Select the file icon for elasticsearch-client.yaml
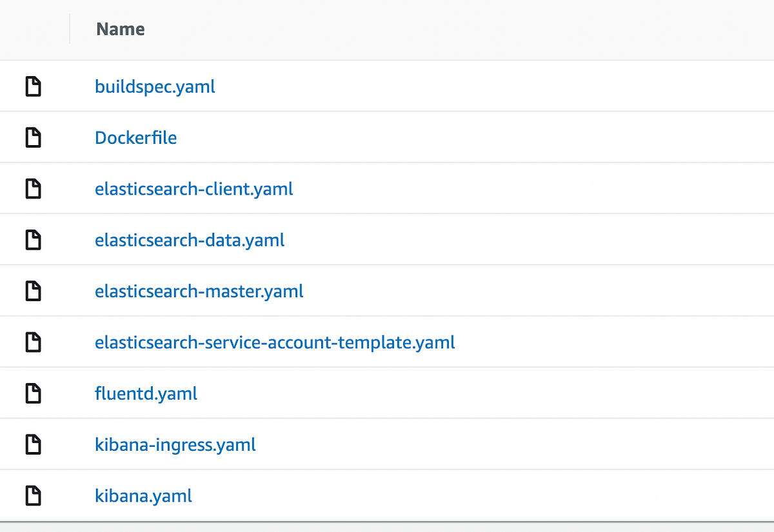 click(x=33, y=188)
